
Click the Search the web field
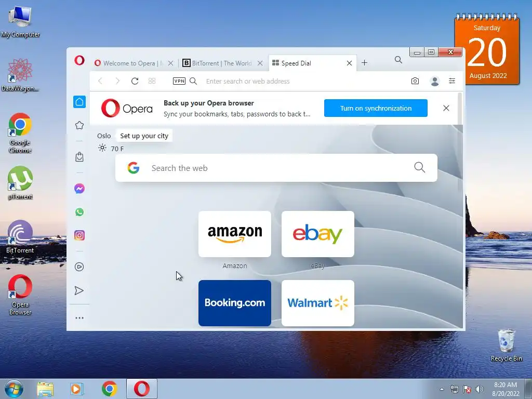pyautogui.click(x=276, y=168)
